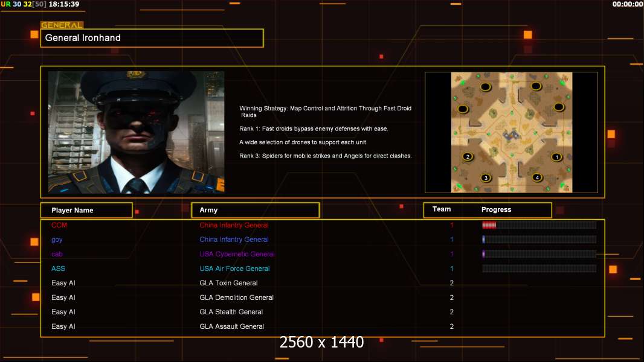Click the GLA Assault General army entry

coord(231,326)
